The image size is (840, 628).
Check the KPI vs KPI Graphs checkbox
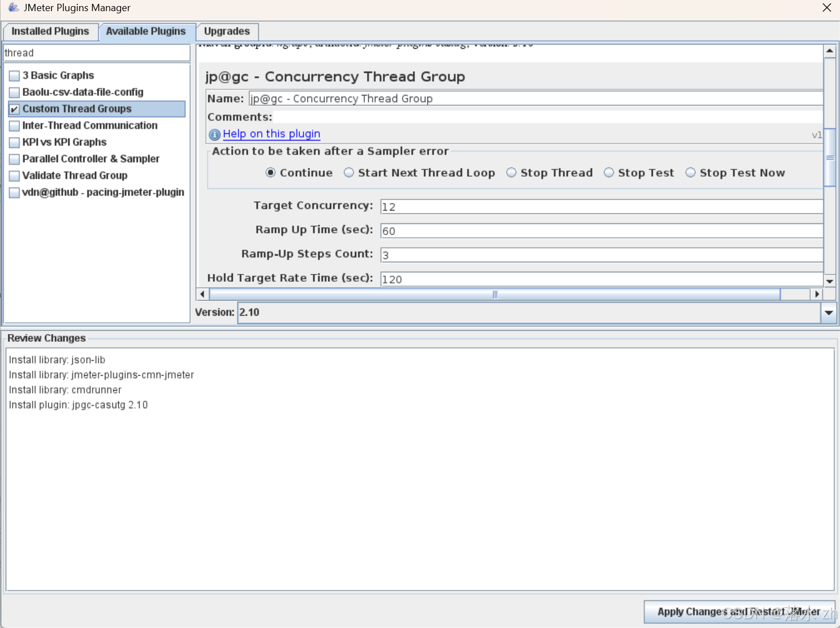[14, 142]
